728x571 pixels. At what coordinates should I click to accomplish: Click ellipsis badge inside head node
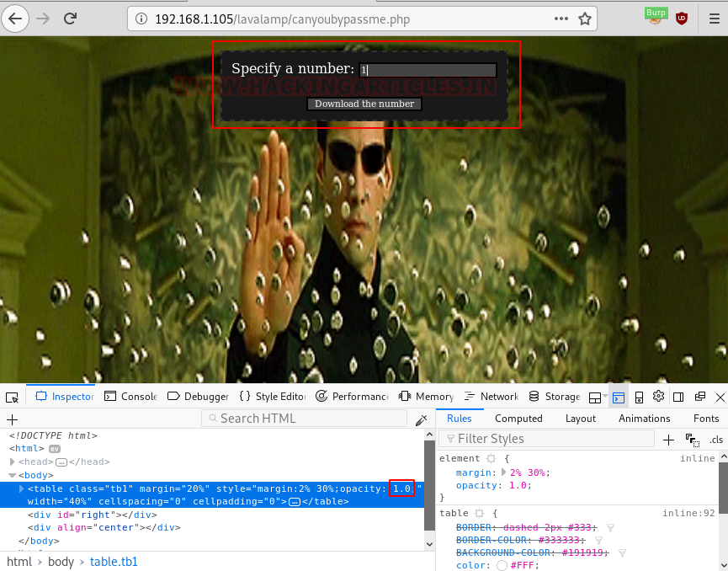[61, 462]
